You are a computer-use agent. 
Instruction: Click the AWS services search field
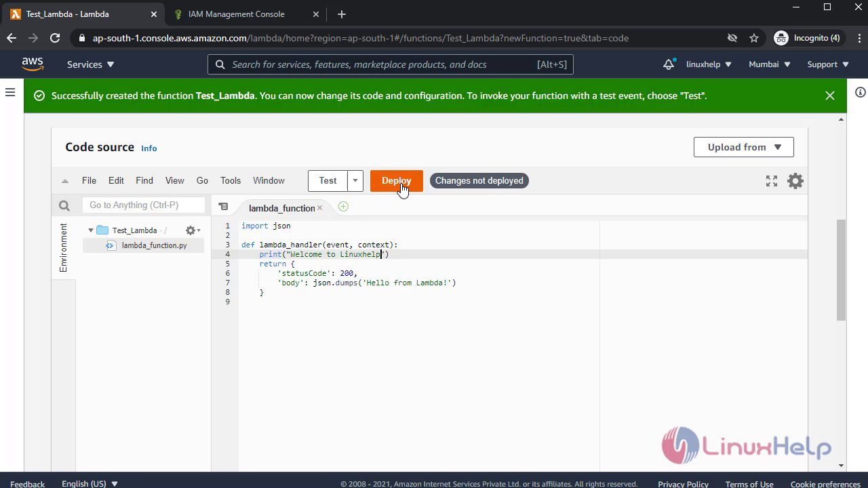pyautogui.click(x=391, y=64)
